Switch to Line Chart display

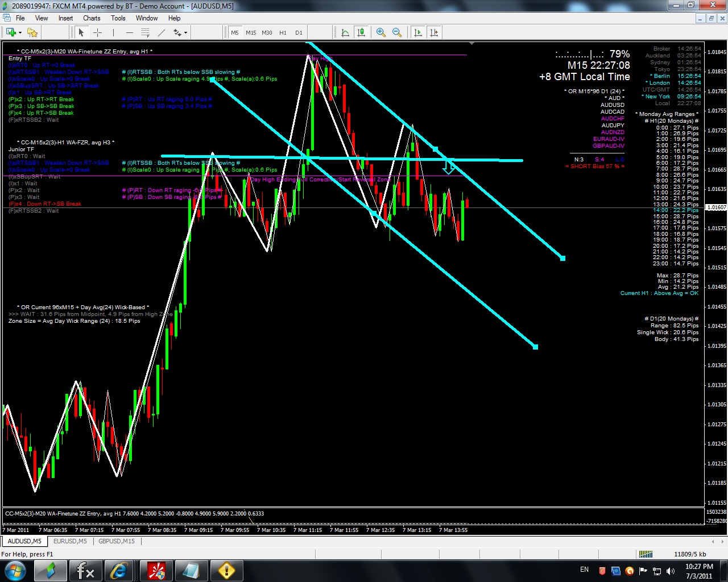pos(345,32)
